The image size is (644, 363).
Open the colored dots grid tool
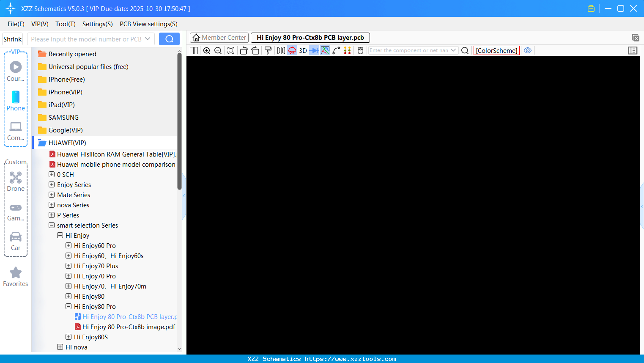[x=348, y=50]
